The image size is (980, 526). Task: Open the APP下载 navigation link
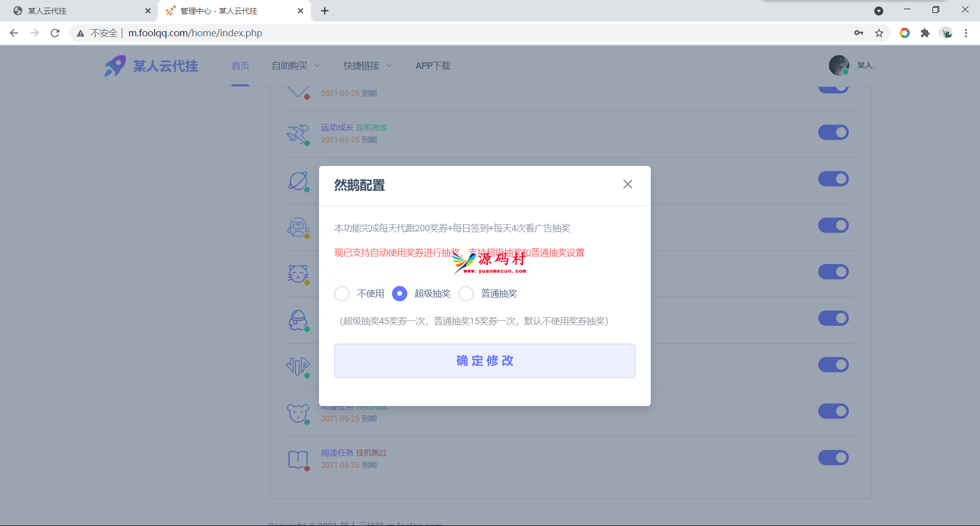tap(433, 66)
